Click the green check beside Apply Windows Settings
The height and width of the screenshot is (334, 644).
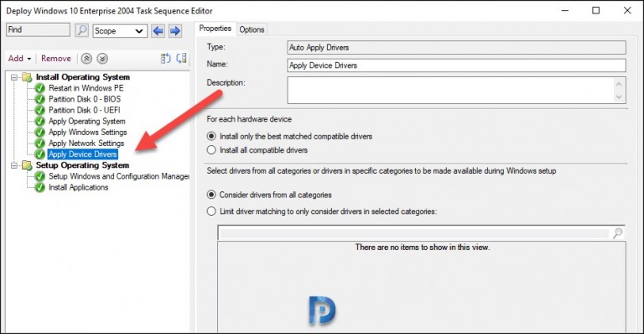[x=40, y=133]
